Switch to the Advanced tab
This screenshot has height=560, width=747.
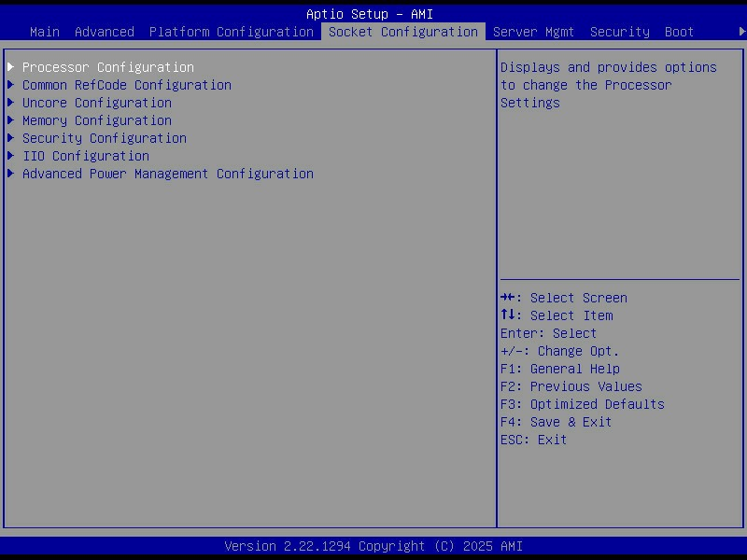point(105,32)
